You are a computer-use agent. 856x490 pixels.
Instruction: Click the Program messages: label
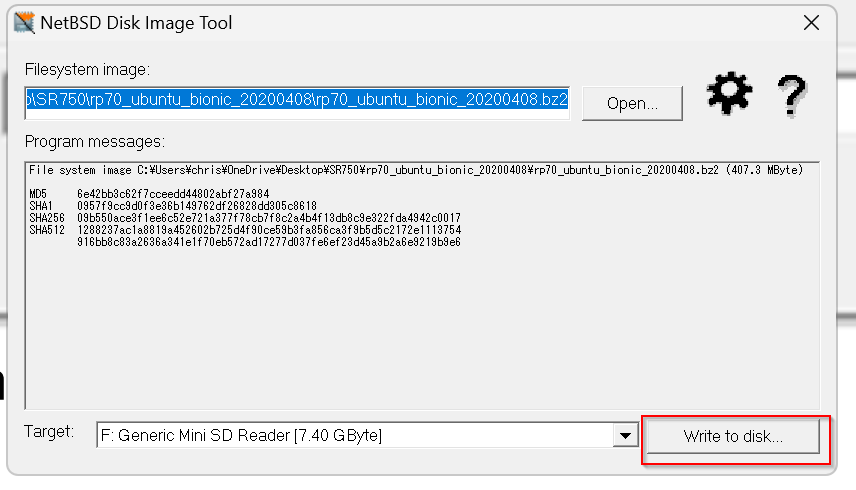tap(94, 142)
